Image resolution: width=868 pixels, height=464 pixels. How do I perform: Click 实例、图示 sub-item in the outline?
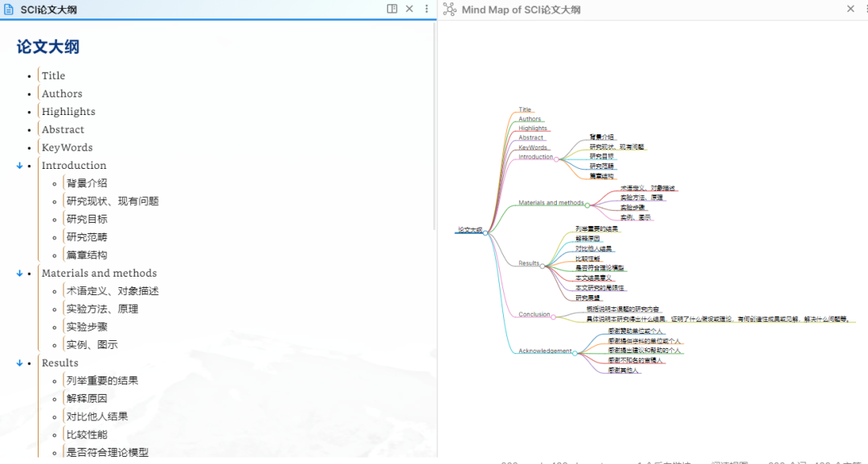pos(92,345)
